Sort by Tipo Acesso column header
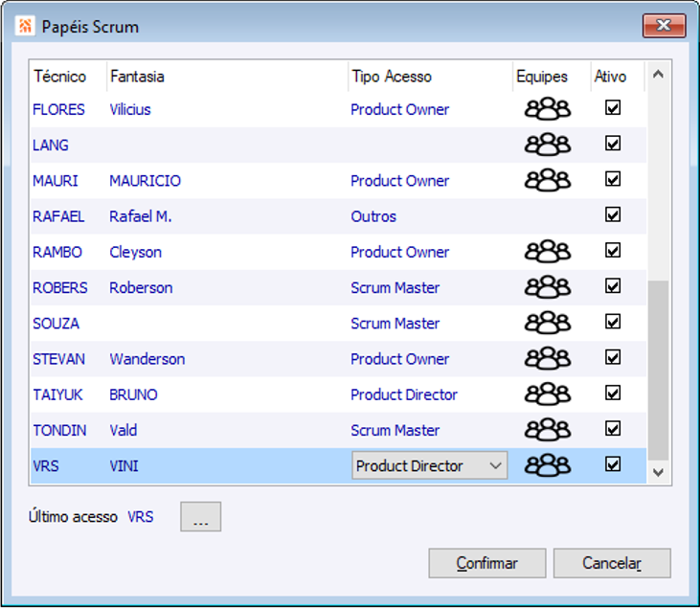700x608 pixels. coord(392,77)
